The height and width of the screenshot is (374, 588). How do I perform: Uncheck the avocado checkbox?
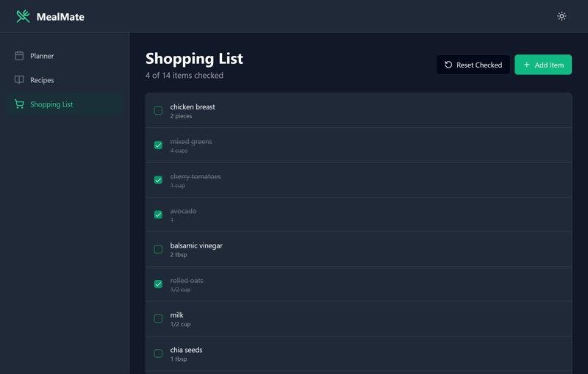(158, 215)
